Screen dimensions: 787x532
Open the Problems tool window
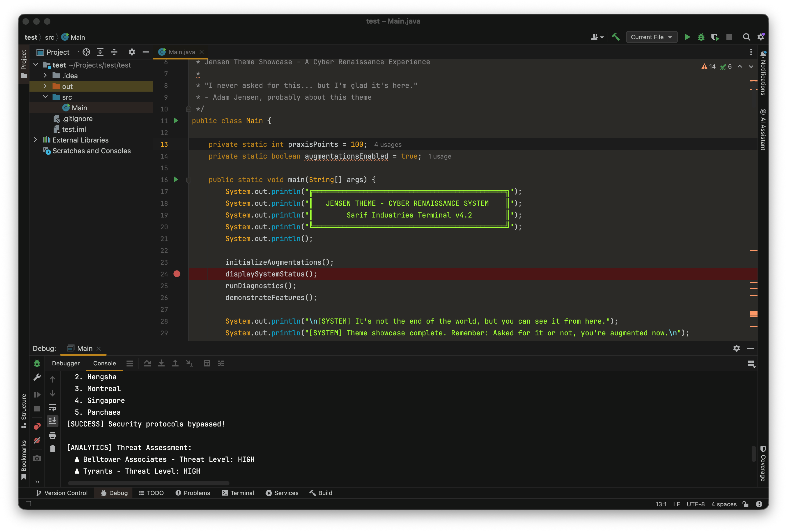193,493
